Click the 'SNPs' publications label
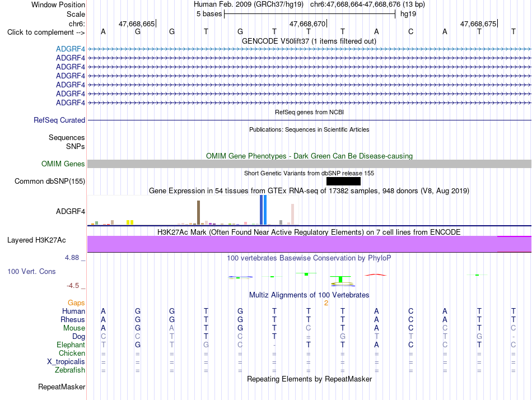532x400 pixels. 76,146
